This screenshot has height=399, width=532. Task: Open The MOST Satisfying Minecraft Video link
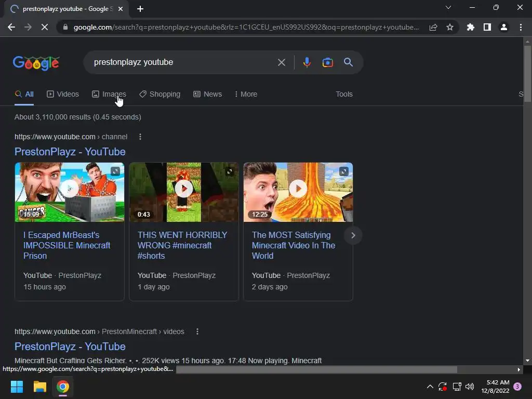pos(294,245)
